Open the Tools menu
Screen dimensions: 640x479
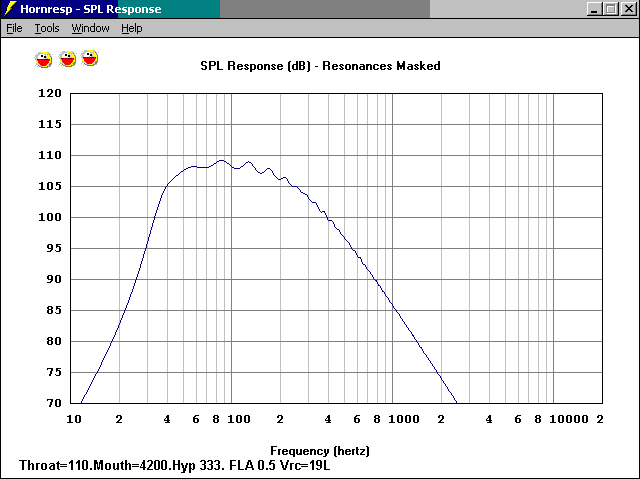pos(47,28)
